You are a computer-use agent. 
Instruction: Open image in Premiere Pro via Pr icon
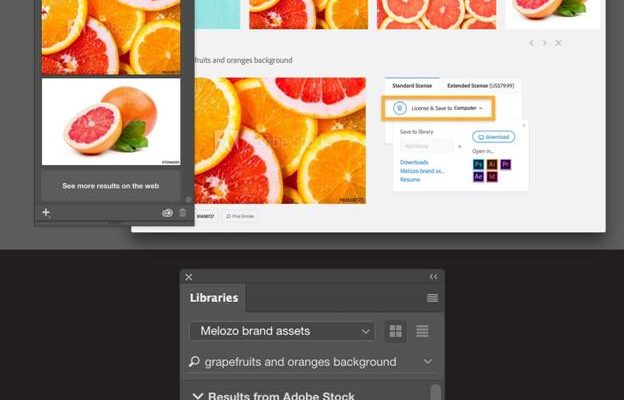[x=505, y=164]
